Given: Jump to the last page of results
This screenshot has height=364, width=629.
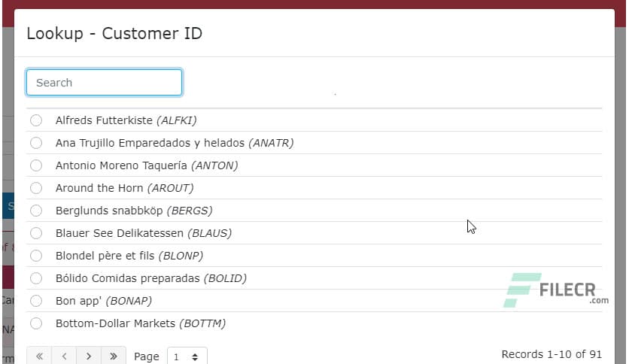Looking at the screenshot, I should (114, 356).
